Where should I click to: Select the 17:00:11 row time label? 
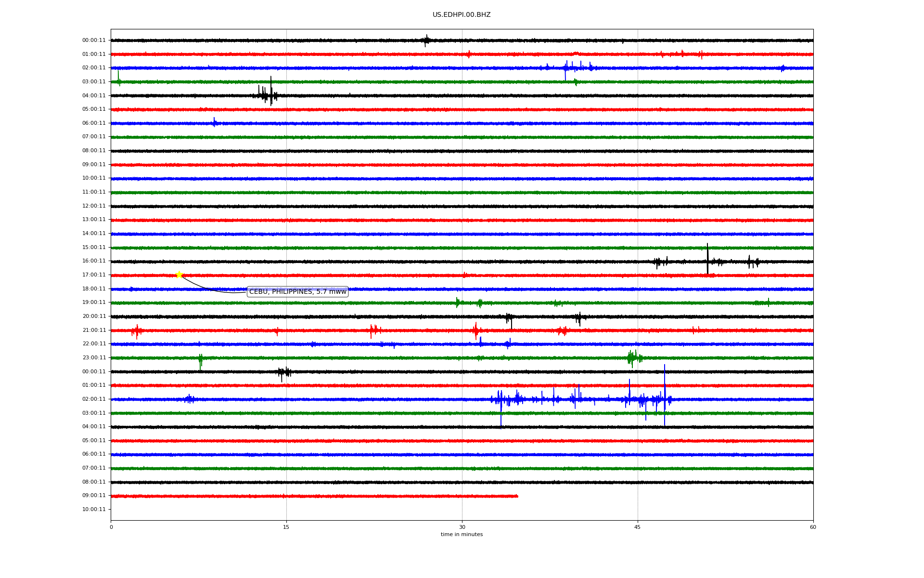94,275
